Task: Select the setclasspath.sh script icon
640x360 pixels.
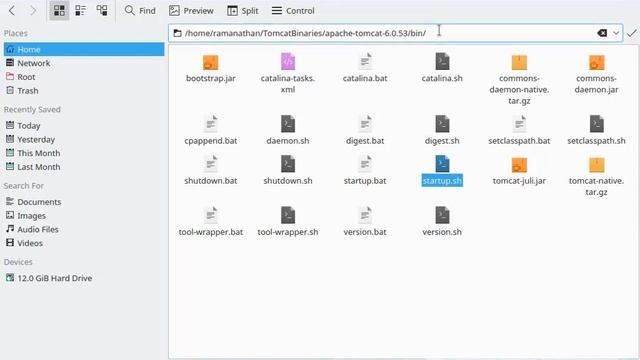Action: tap(596, 124)
